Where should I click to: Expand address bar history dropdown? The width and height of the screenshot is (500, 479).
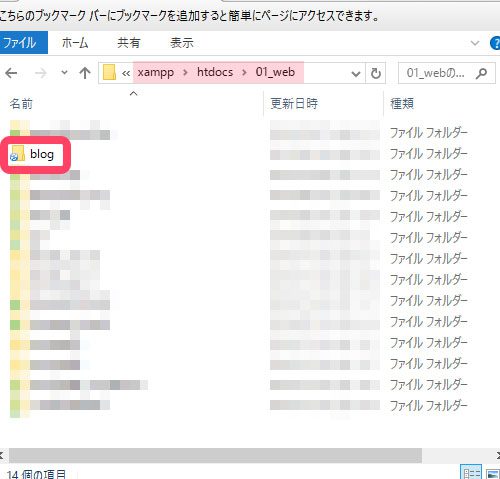pos(356,73)
